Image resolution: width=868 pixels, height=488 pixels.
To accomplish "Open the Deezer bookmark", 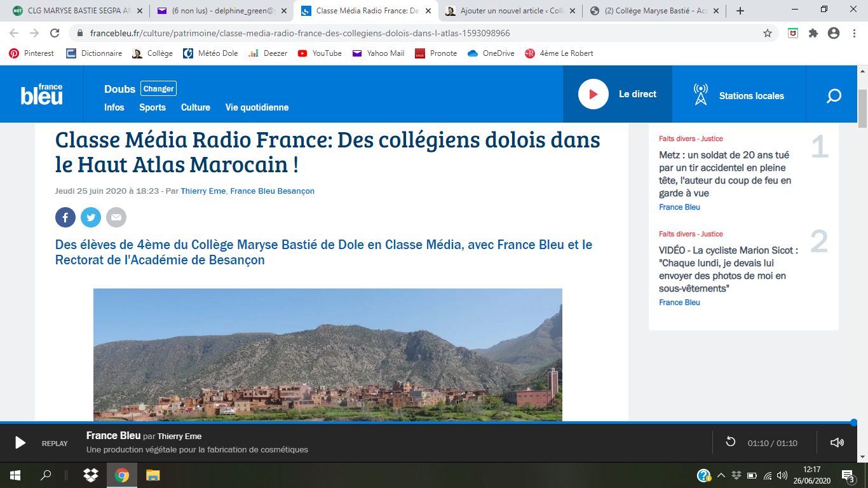I will (268, 53).
